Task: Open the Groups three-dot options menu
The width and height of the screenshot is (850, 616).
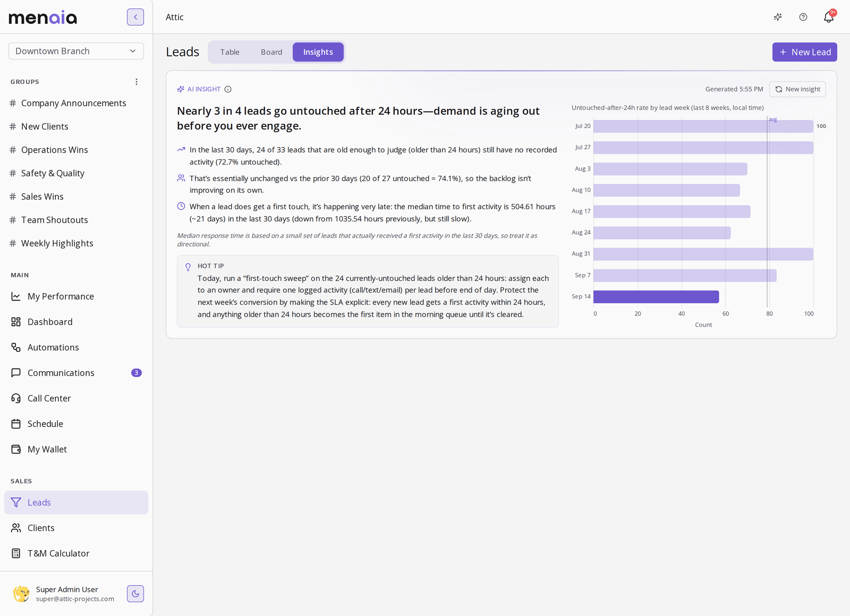Action: [137, 82]
